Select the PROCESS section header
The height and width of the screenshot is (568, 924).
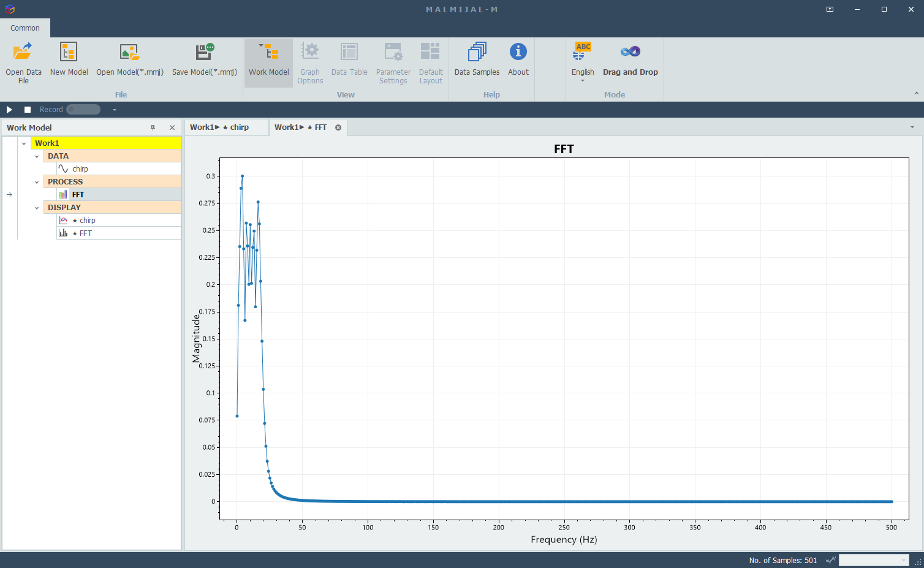pos(112,182)
